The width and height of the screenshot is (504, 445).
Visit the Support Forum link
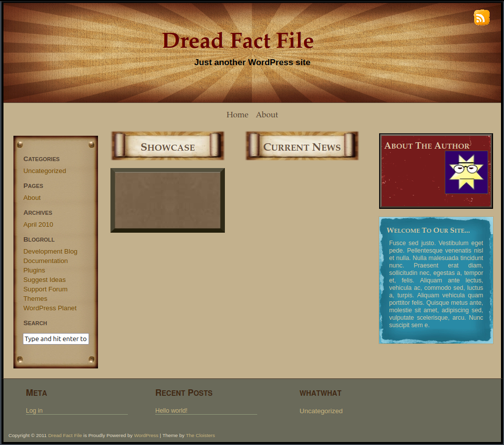[x=45, y=289]
